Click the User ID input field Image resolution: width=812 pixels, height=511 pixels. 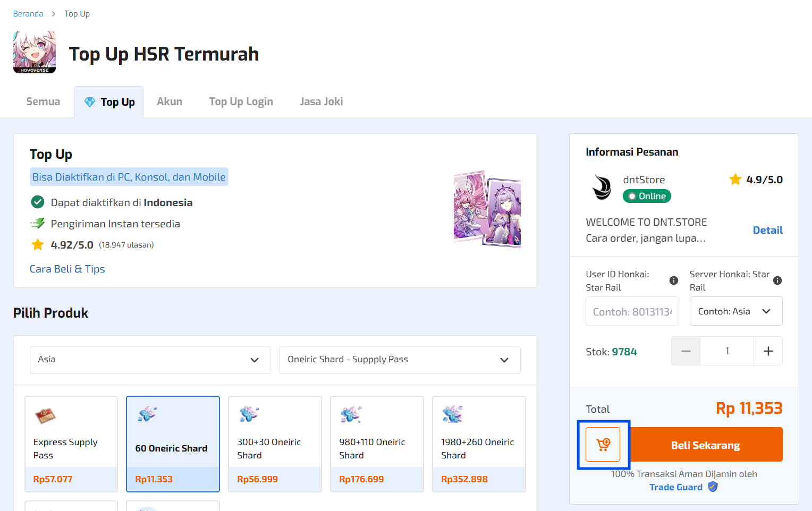pos(632,312)
